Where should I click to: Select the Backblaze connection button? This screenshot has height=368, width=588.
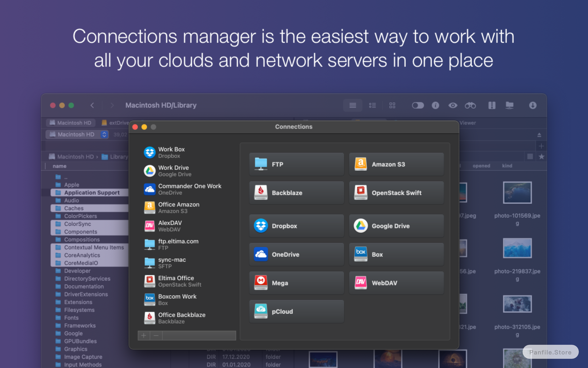297,193
